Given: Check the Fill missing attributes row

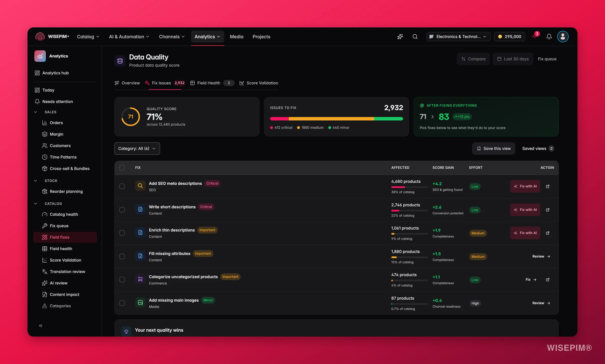Looking at the screenshot, I should click(122, 256).
